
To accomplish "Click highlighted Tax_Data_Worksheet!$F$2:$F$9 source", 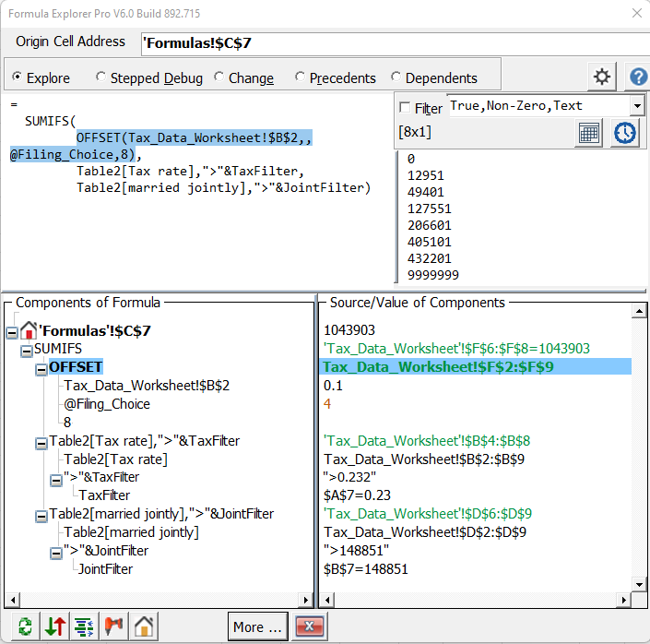I will 475,367.
